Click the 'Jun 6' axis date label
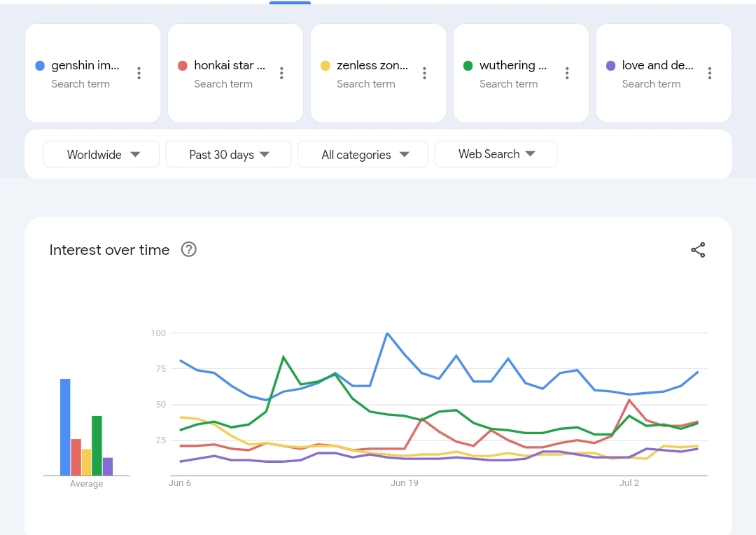Viewport: 756px width, 535px height. [x=179, y=483]
